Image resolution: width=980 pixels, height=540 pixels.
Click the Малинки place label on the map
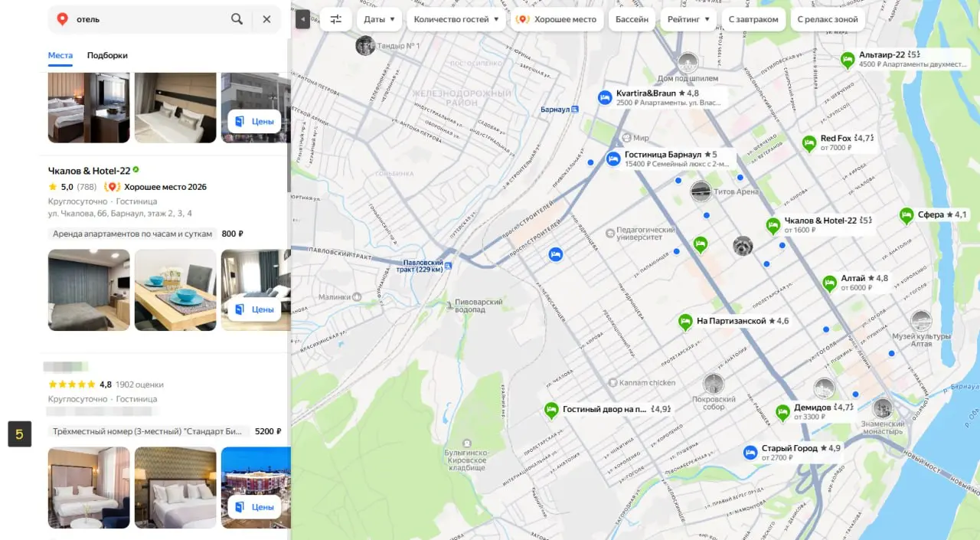(335, 296)
